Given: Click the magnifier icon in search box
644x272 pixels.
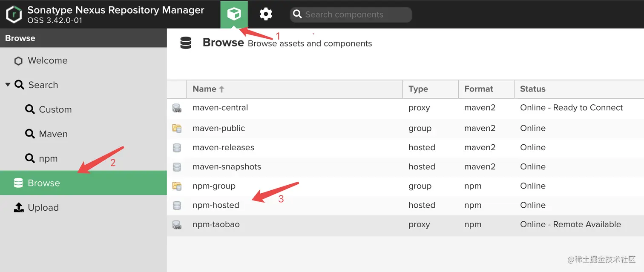Looking at the screenshot, I should tap(297, 14).
